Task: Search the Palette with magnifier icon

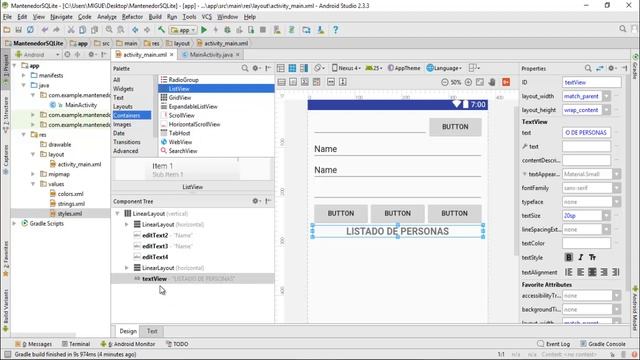Action: pos(244,68)
